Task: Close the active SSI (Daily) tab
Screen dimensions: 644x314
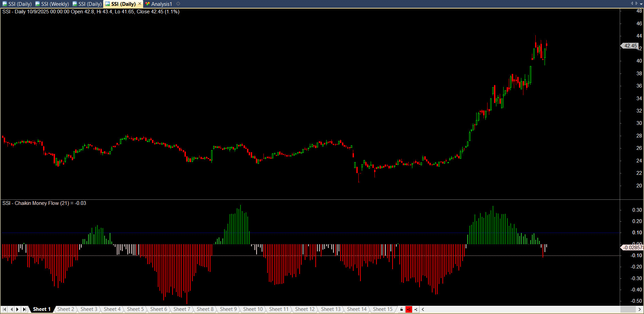Action: tap(140, 4)
